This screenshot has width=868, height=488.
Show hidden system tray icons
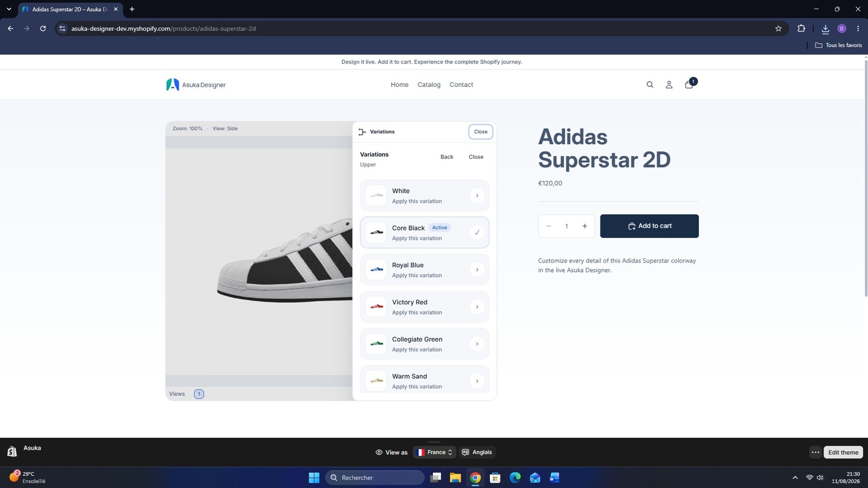pos(795,478)
